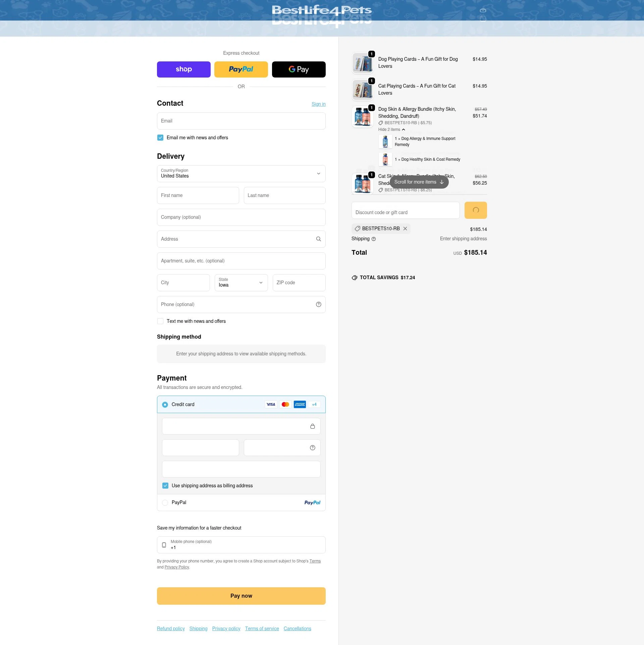Uncheck Email me with news and offers
The height and width of the screenshot is (645, 644).
pyautogui.click(x=160, y=138)
